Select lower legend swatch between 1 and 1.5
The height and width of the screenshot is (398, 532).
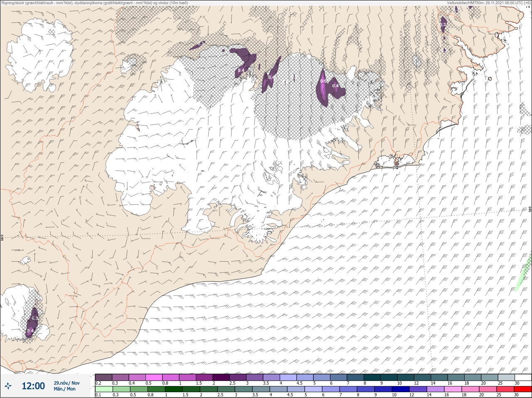tap(174, 389)
